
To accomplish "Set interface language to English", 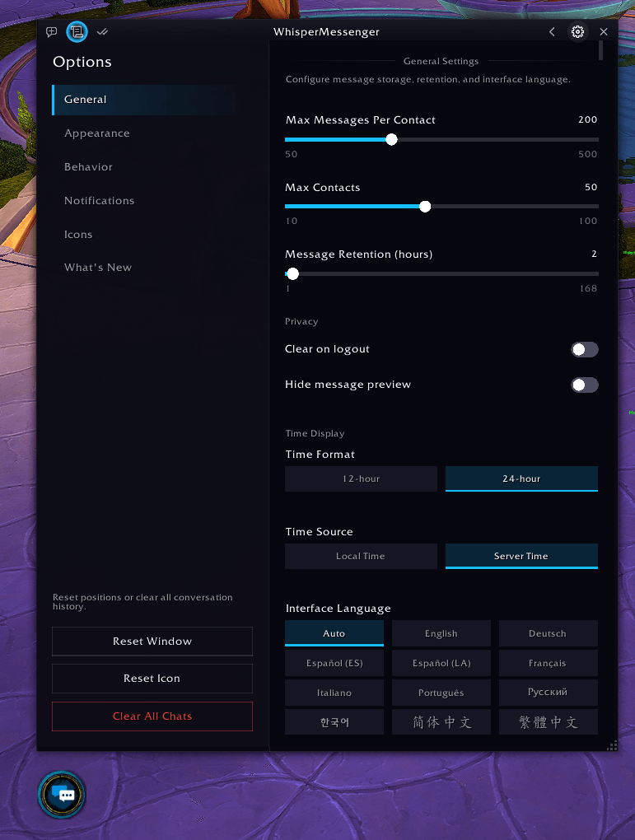I will point(441,633).
